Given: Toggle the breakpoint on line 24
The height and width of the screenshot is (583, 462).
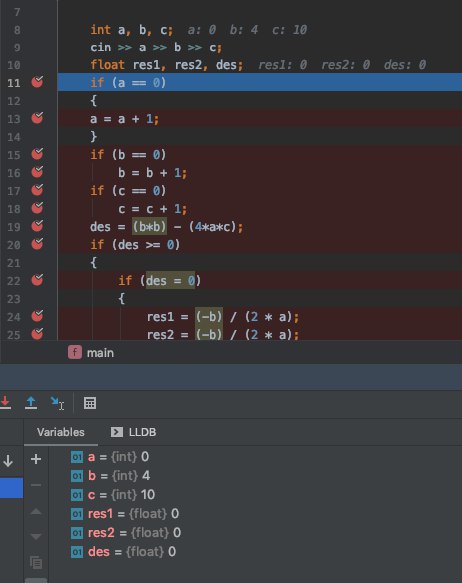Looking at the screenshot, I should click(x=37, y=316).
